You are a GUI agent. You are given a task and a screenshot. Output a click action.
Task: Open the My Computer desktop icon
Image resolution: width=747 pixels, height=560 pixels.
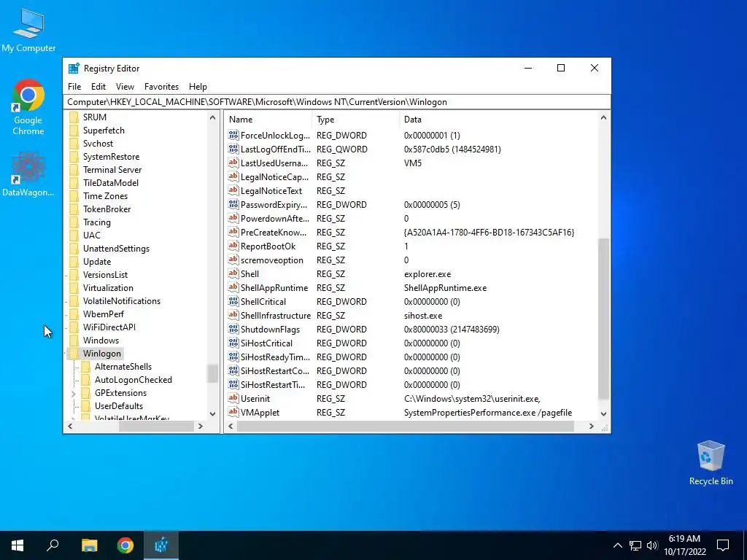pos(28,30)
